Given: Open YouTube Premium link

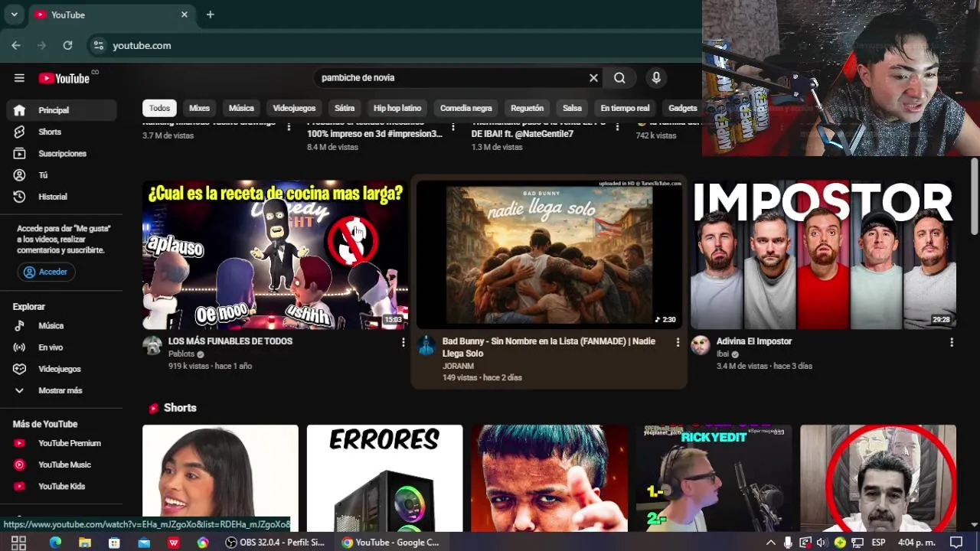Looking at the screenshot, I should click(x=61, y=443).
